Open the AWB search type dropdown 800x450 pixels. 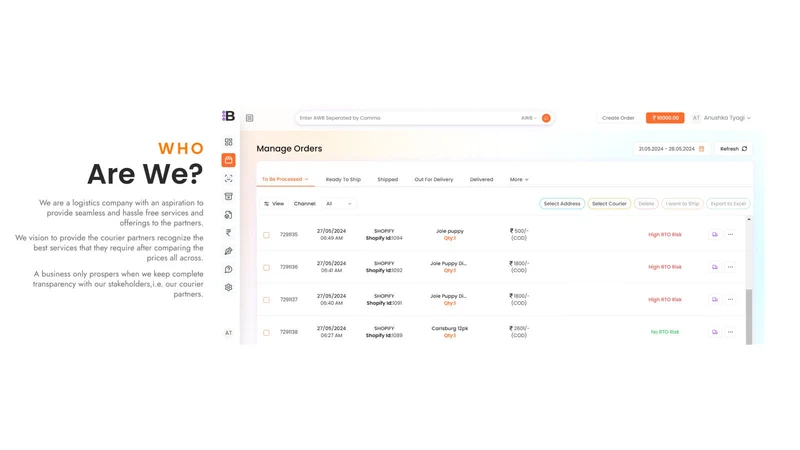pyautogui.click(x=529, y=118)
